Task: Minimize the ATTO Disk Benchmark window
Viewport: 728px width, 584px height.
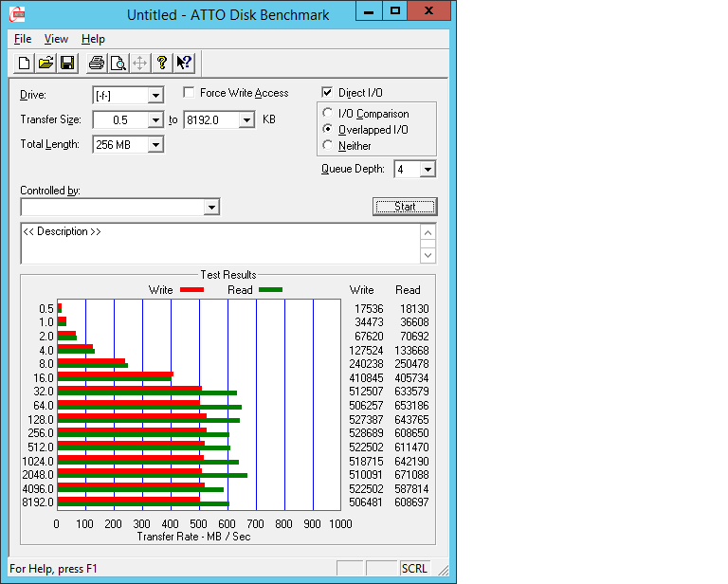Action: (x=369, y=11)
